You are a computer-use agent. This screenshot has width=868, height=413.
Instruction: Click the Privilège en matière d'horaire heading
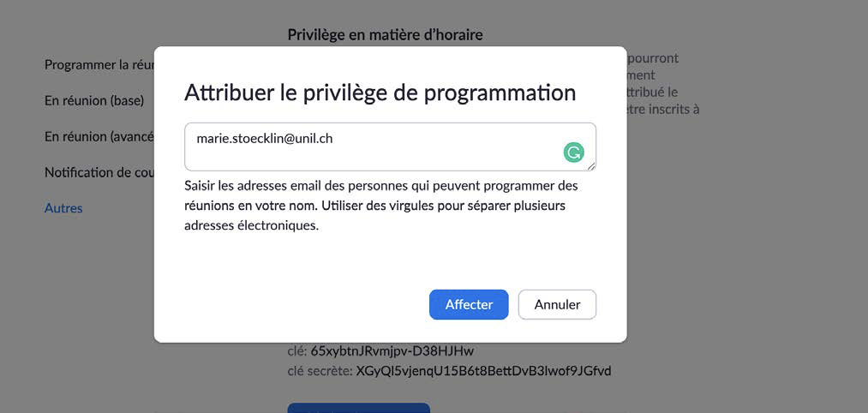click(385, 34)
